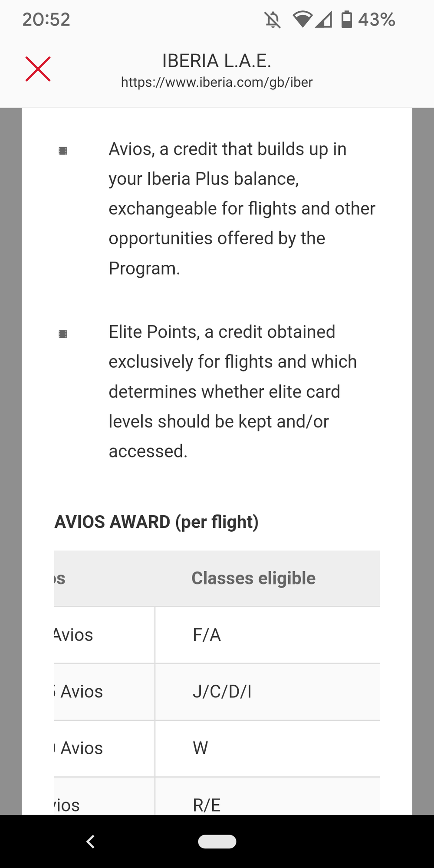Tap the R/E classes cell
This screenshot has width=434, height=868.
pos(207,805)
